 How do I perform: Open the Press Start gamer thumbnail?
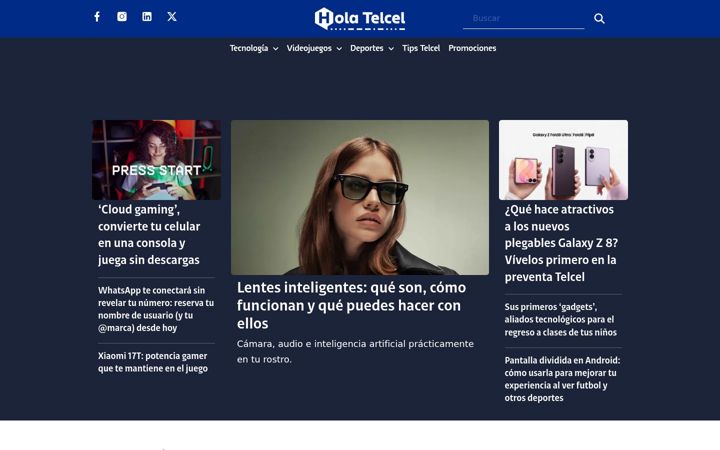pyautogui.click(x=157, y=160)
